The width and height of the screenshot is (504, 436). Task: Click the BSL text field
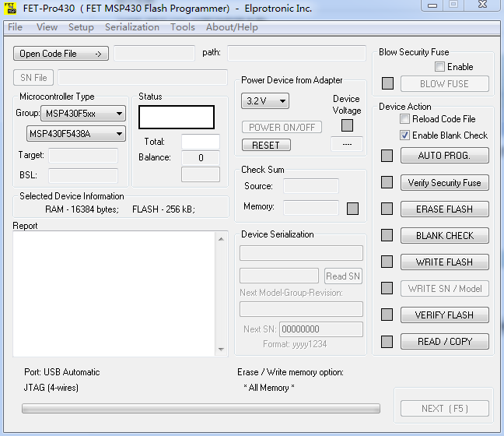tap(83, 175)
